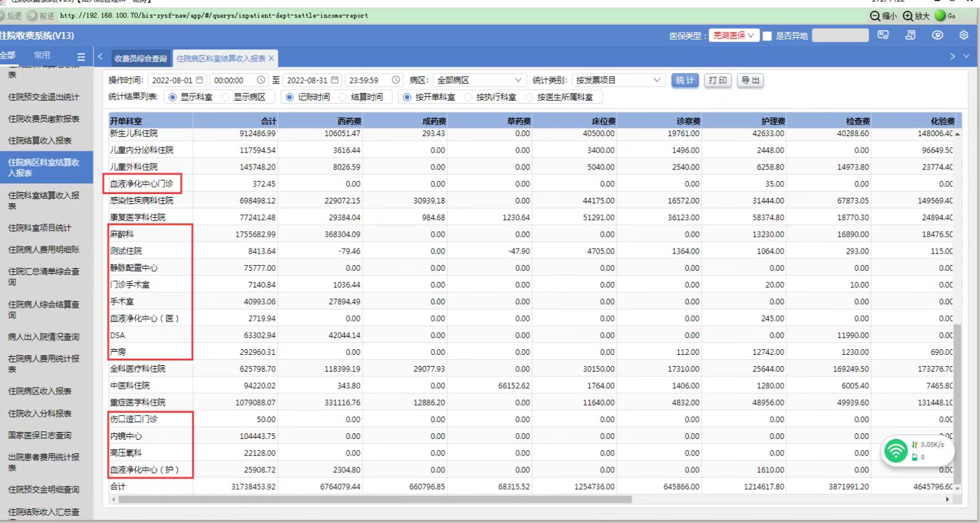Click the 后退 back navigation icon
980x523 pixels.
(x=3, y=15)
